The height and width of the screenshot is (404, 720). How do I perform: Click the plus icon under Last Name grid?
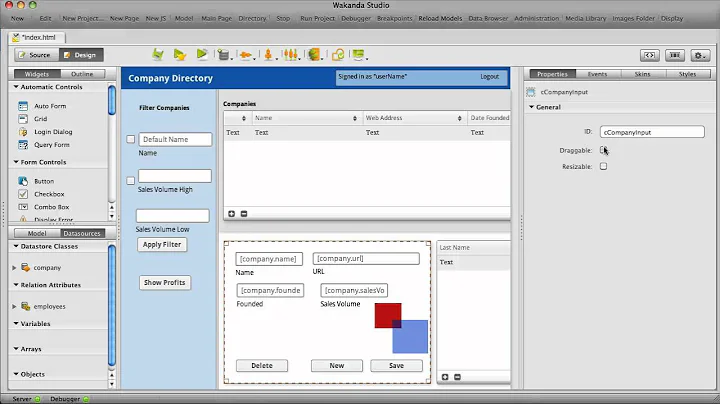pos(445,377)
